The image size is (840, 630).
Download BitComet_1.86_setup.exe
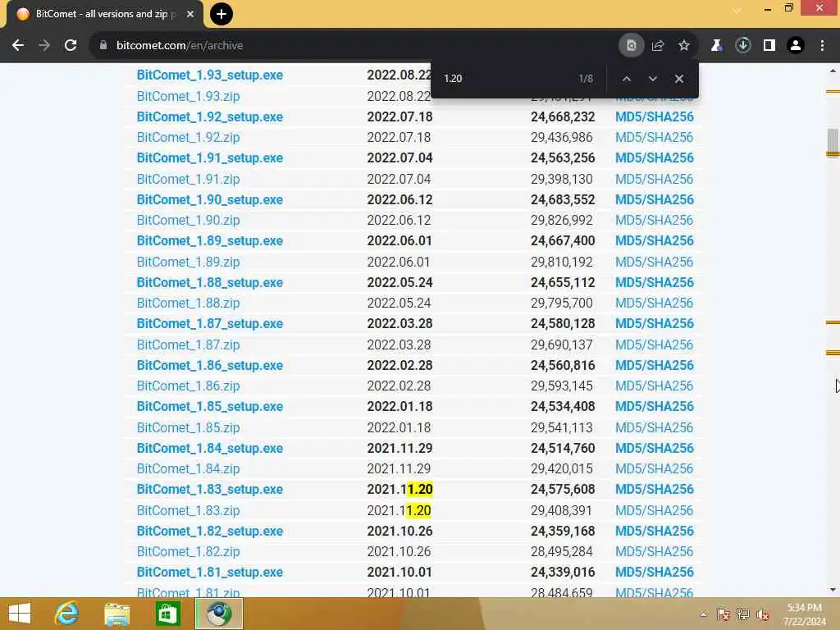pos(209,365)
